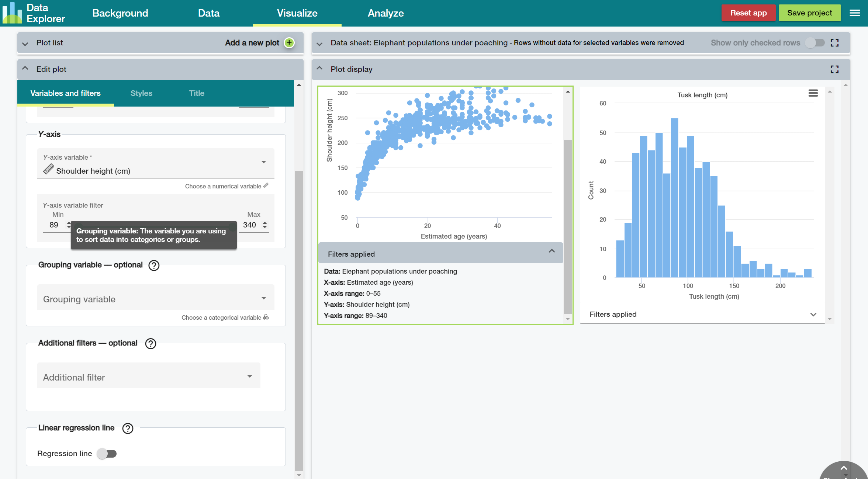Image resolution: width=868 pixels, height=479 pixels.
Task: Open the hamburger menu in top bar
Action: (x=855, y=13)
